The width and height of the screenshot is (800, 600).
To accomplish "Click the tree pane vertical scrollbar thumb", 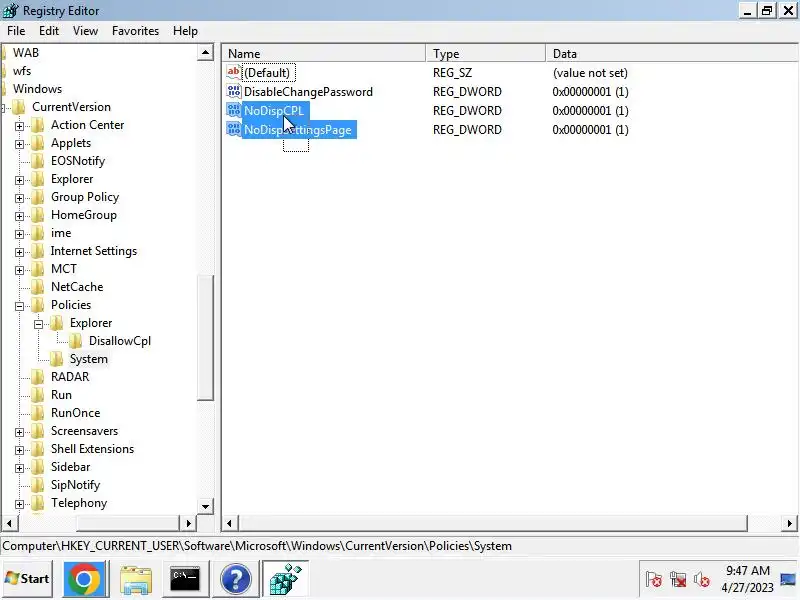I will tap(205, 338).
